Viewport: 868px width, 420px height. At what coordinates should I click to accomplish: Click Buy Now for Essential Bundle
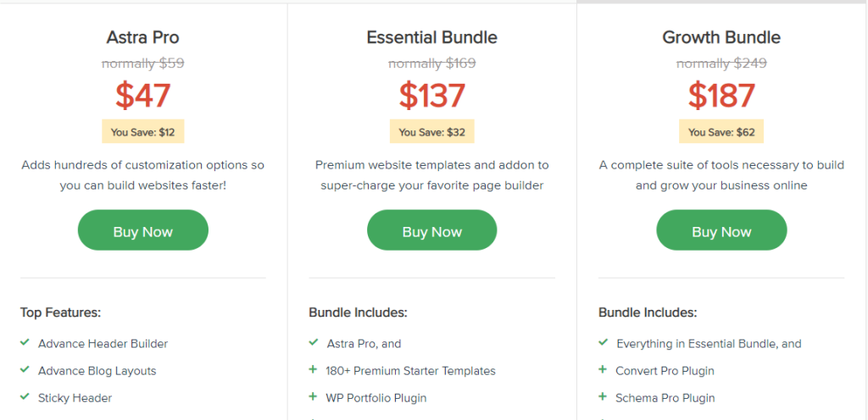(x=431, y=229)
